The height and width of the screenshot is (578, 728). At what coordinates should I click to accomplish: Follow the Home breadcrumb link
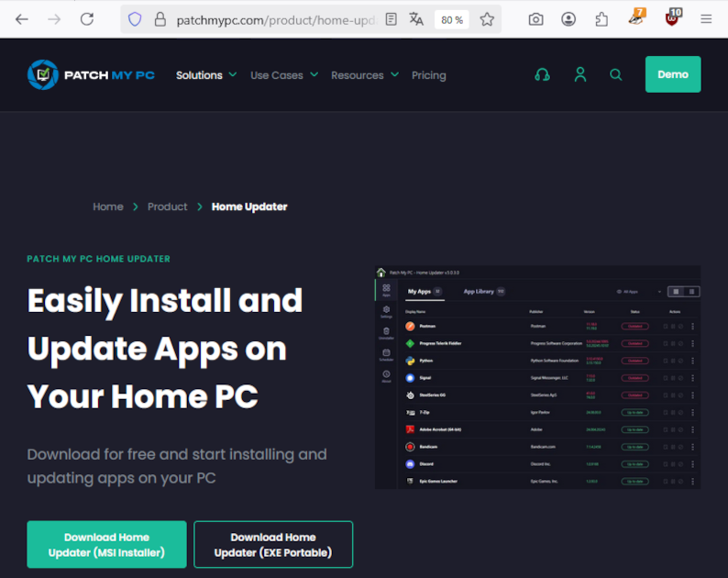108,206
